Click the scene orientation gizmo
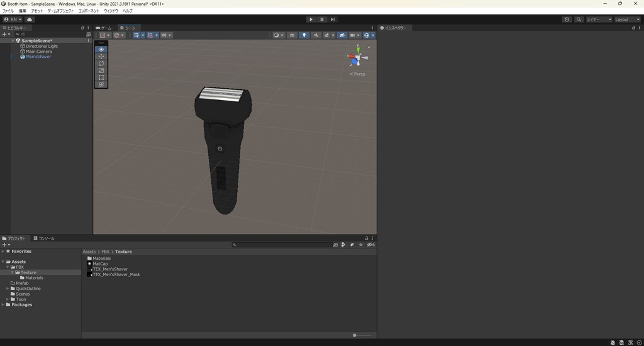Screen dimensions: 644x346 358,57
